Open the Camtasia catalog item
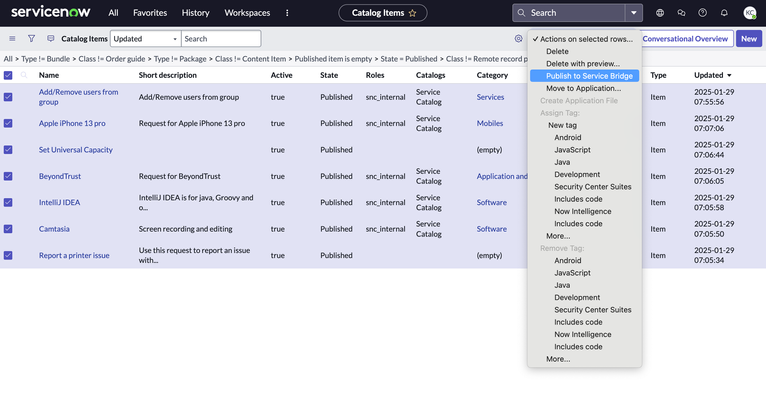This screenshot has height=399, width=766. 54,229
